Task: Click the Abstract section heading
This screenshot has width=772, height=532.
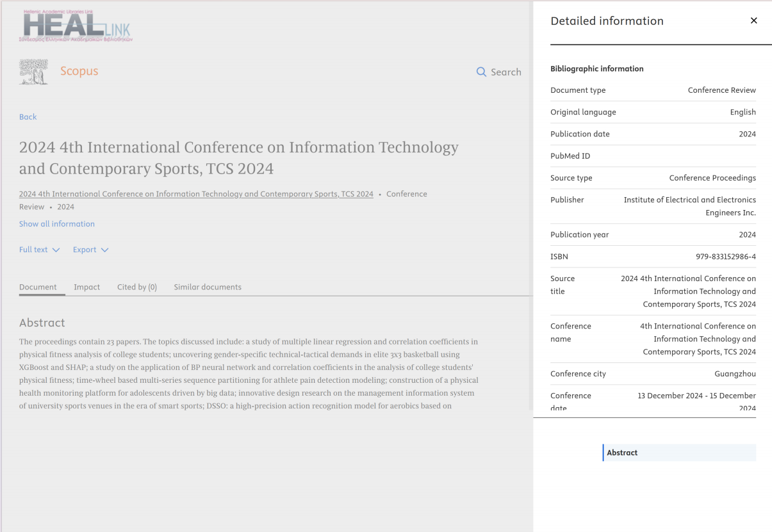Action: pos(42,323)
